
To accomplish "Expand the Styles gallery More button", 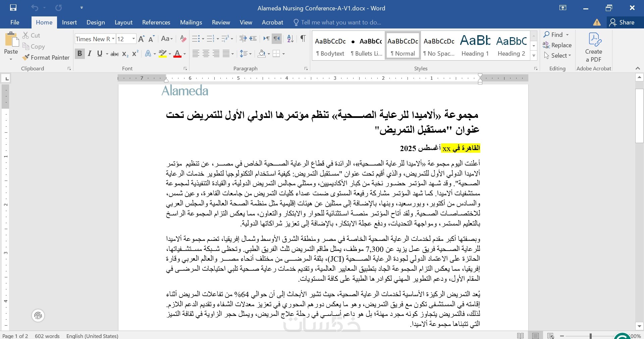I will click(x=534, y=56).
